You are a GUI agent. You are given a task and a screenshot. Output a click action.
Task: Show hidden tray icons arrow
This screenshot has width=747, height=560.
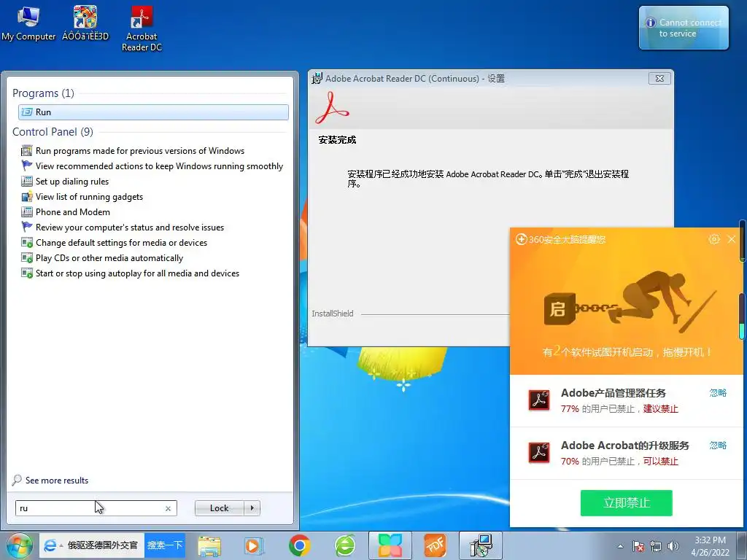tap(620, 546)
